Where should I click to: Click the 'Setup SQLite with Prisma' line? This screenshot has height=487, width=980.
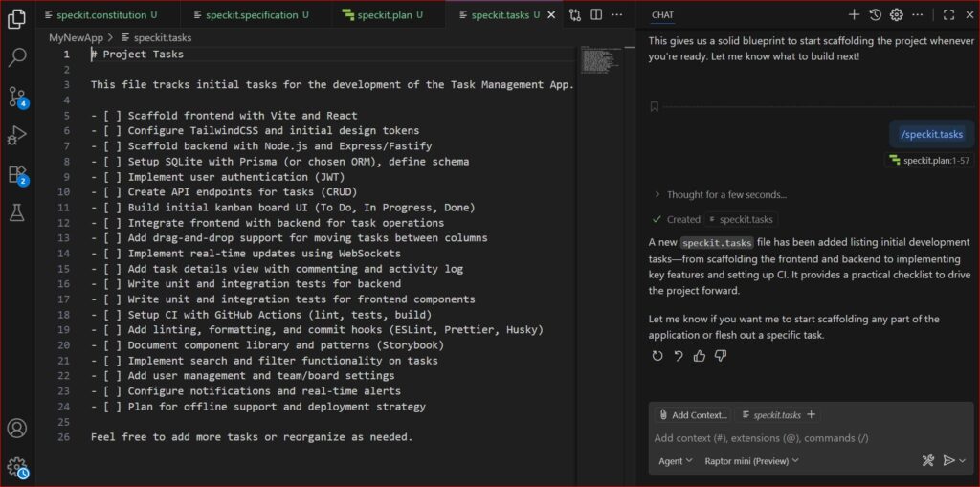[x=279, y=162]
